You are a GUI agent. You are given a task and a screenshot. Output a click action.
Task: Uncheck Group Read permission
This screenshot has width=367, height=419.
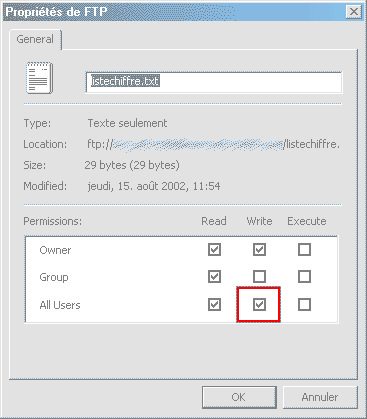tap(214, 277)
